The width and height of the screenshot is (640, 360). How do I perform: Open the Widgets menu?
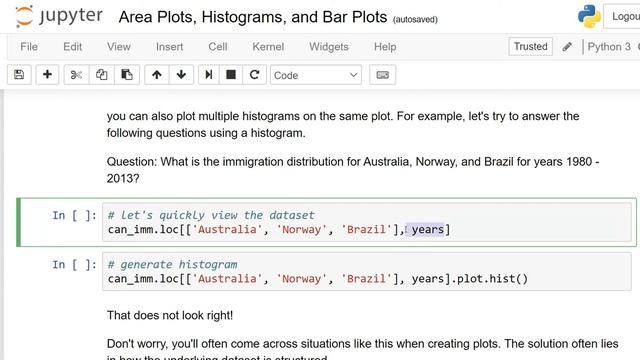[329, 47]
